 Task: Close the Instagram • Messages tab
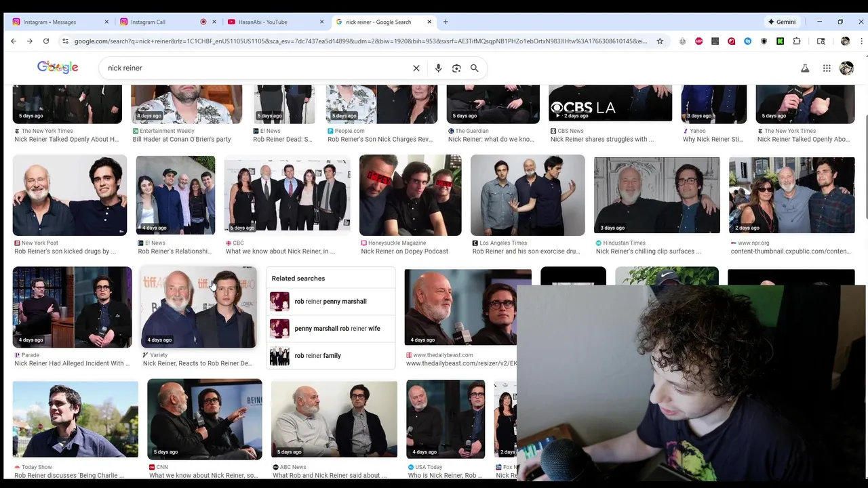(x=106, y=22)
